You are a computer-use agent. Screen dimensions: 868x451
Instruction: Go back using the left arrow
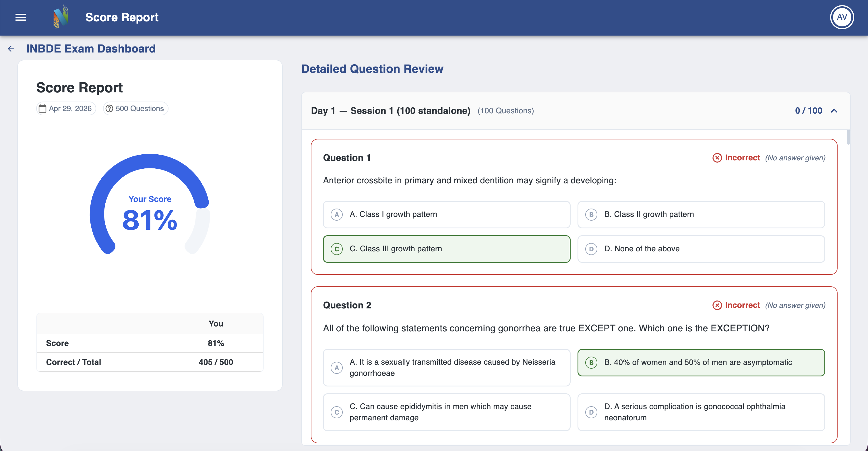click(x=11, y=49)
